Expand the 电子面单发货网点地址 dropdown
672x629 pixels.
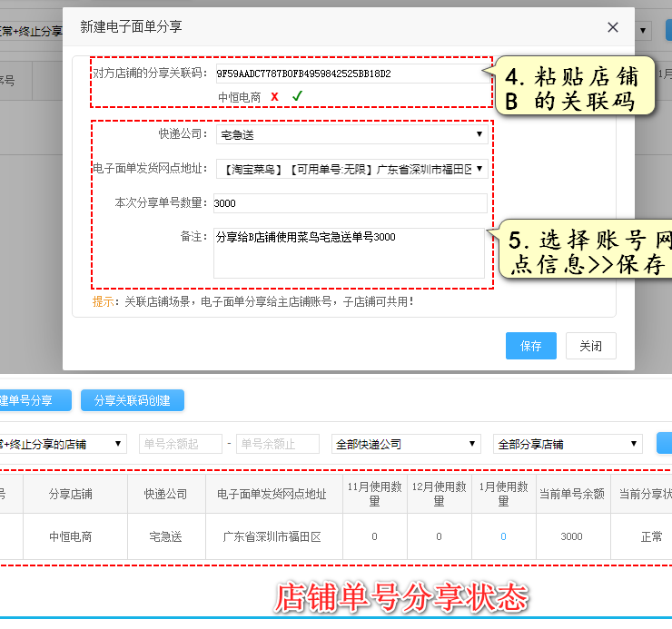(x=351, y=169)
